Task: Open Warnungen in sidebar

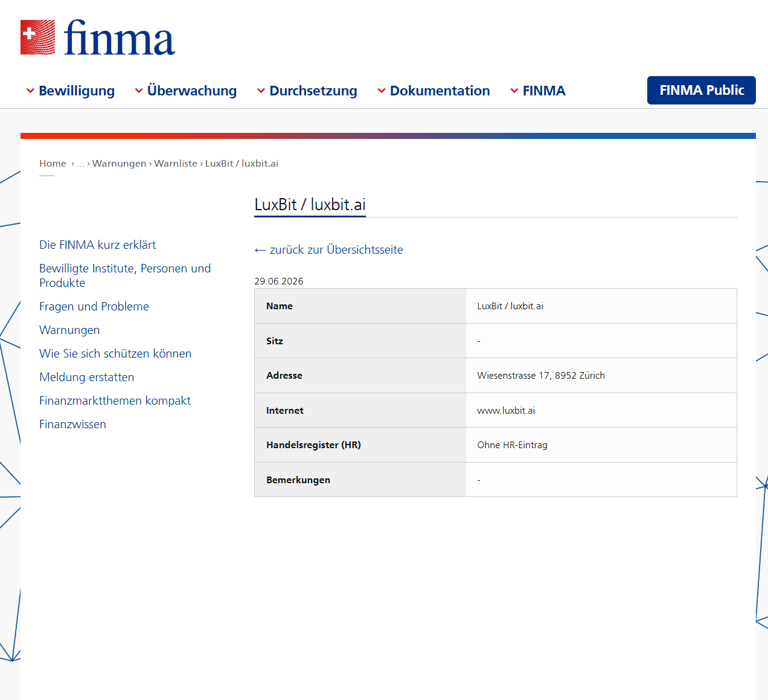Action: pyautogui.click(x=69, y=330)
